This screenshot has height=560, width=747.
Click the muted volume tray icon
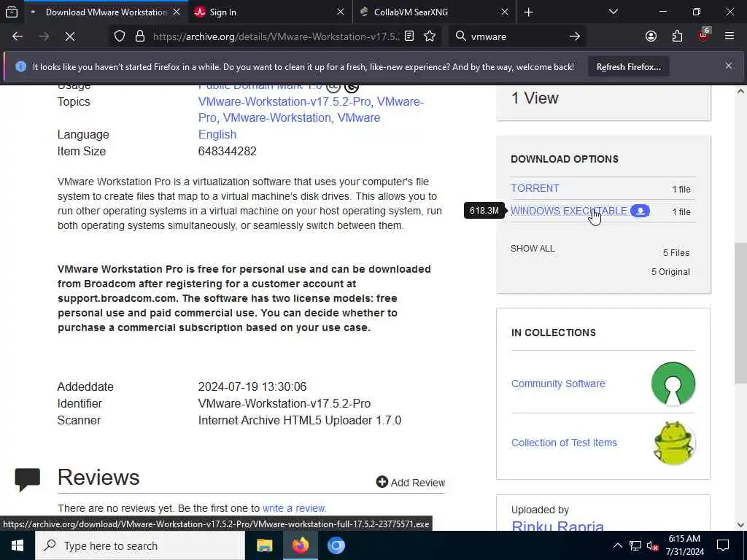click(x=652, y=545)
